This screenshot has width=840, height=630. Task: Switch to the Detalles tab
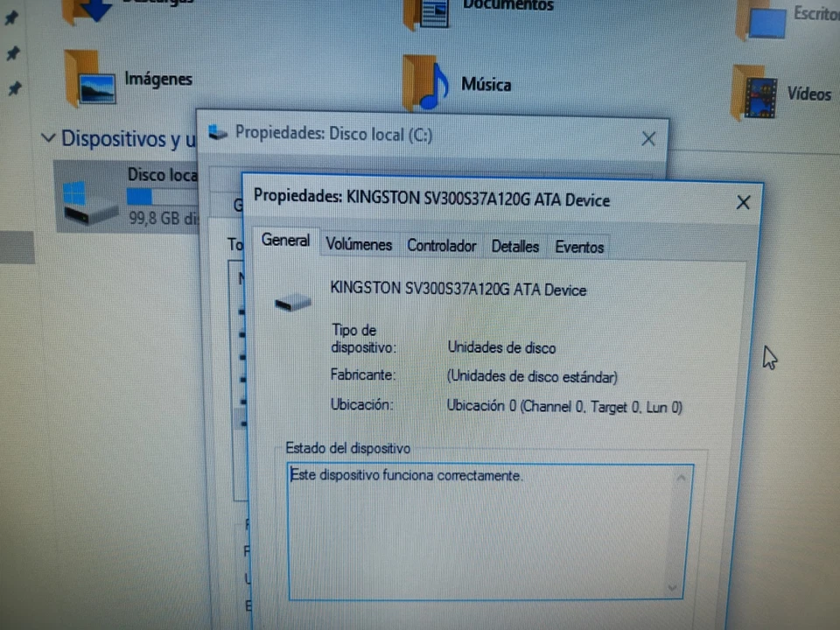[x=514, y=247]
